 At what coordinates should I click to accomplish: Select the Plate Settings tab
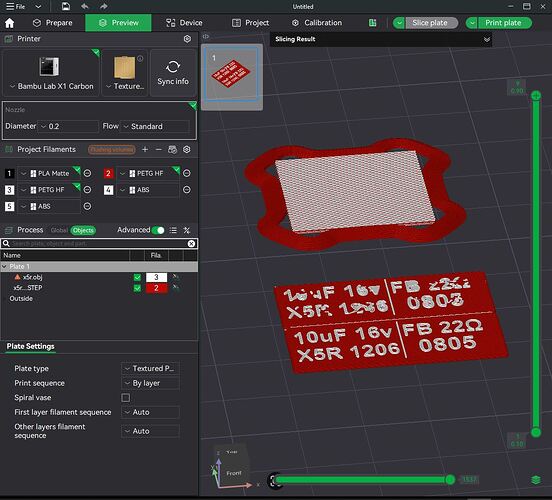pos(31,346)
